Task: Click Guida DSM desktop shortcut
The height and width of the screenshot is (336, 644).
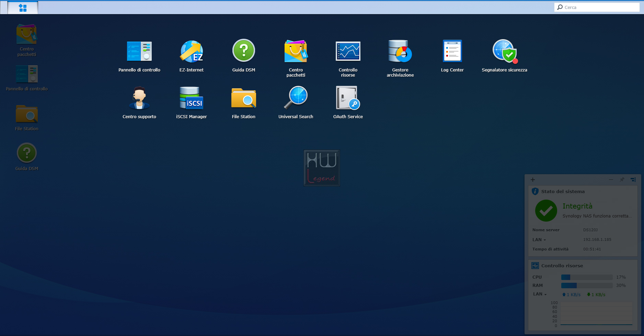Action: 27,157
